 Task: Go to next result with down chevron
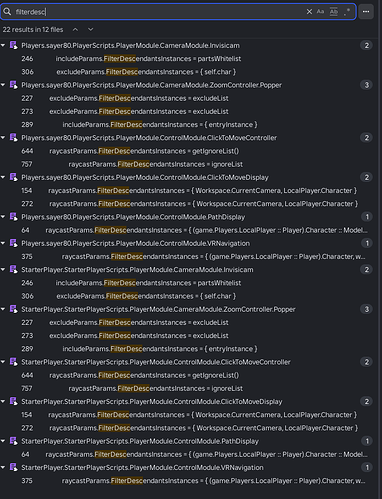[x=90, y=29]
